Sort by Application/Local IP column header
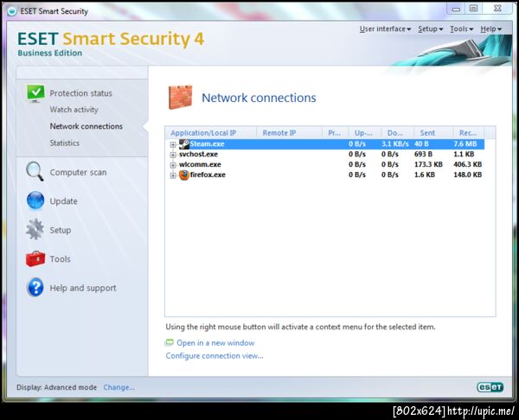Image resolution: width=519 pixels, height=420 pixels. 210,132
